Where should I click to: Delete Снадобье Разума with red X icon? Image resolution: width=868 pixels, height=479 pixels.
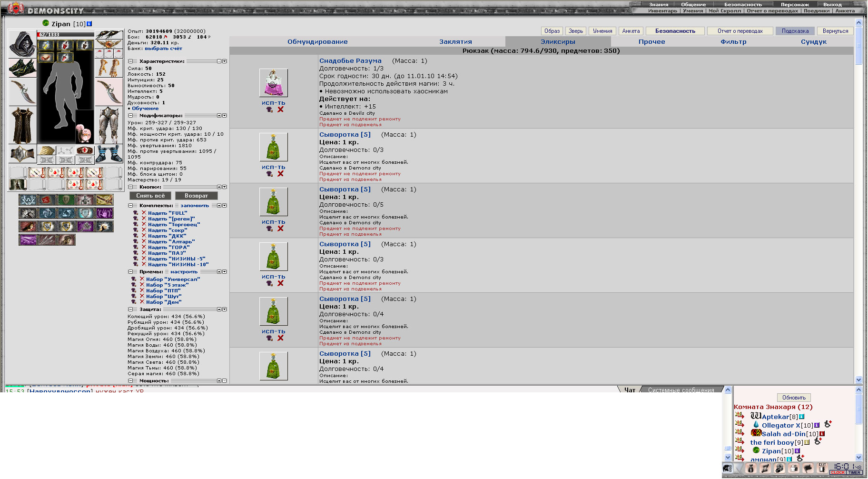[x=280, y=110]
